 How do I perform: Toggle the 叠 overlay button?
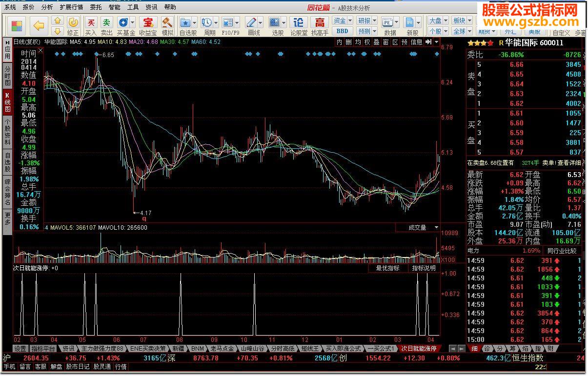click(x=376, y=42)
